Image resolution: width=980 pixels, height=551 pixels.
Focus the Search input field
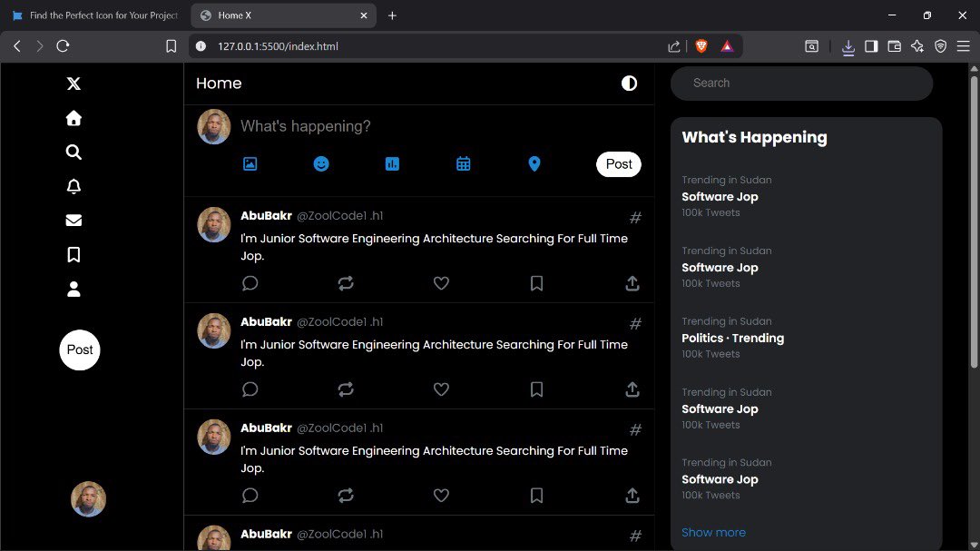[x=802, y=84]
